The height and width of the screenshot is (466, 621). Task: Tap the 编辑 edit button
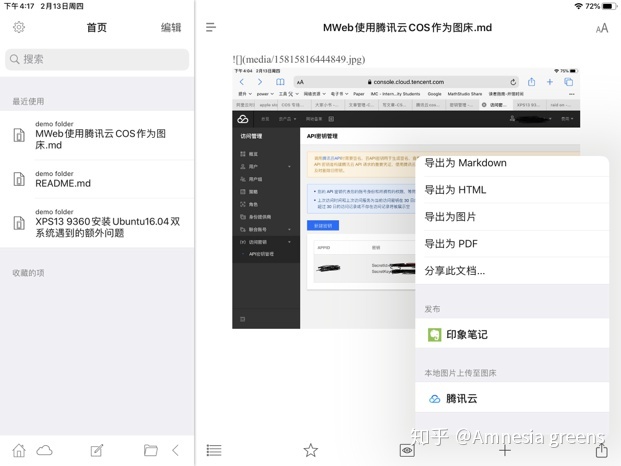pyautogui.click(x=171, y=27)
